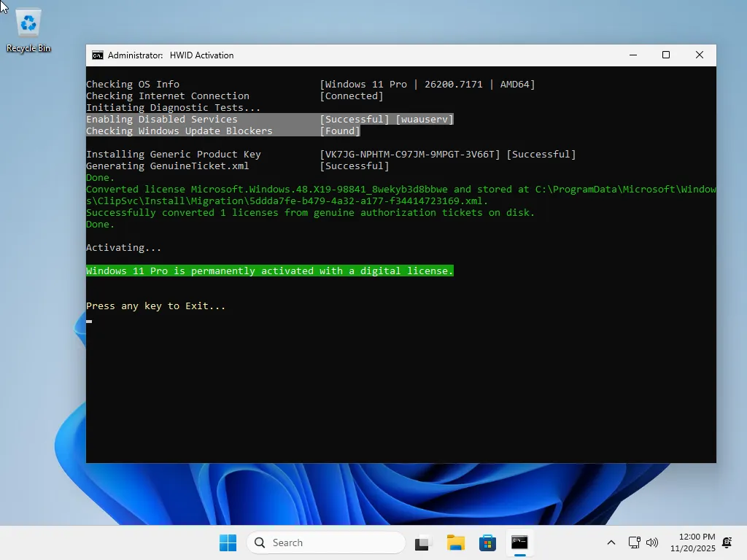Click 'Press any key to Exit...' text
The height and width of the screenshot is (560, 747).
(x=156, y=306)
